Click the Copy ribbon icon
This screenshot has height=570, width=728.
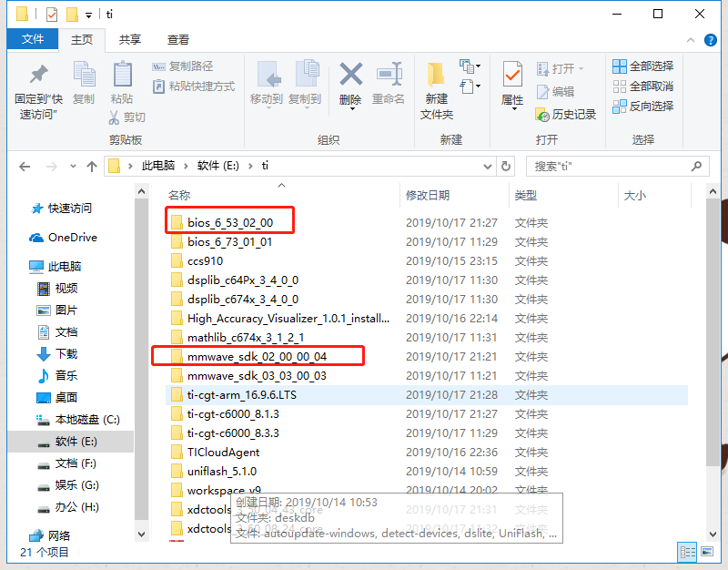tap(84, 83)
